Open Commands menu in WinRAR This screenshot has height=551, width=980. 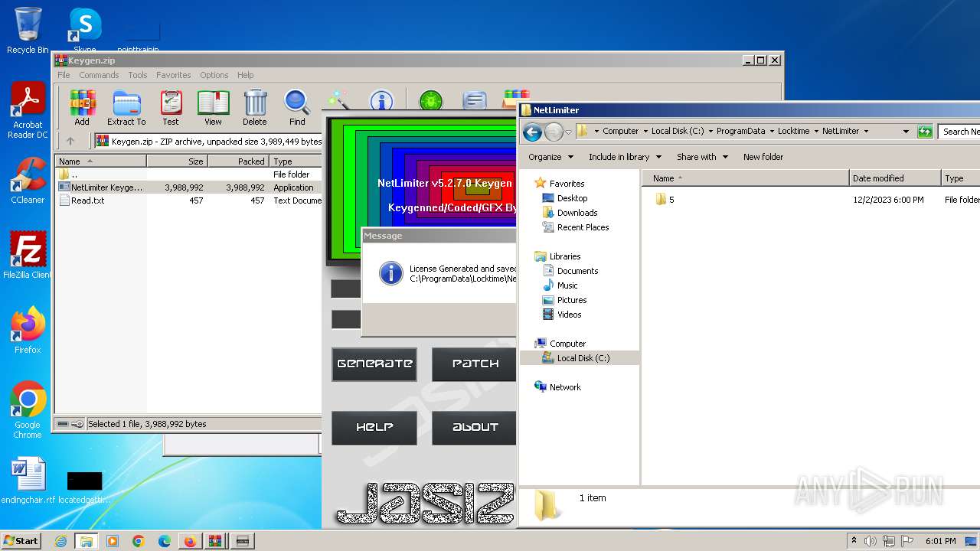tap(99, 75)
